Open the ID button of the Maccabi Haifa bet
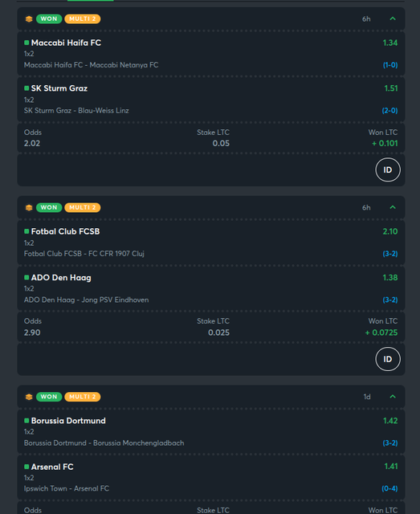The image size is (420, 514). coord(388,169)
